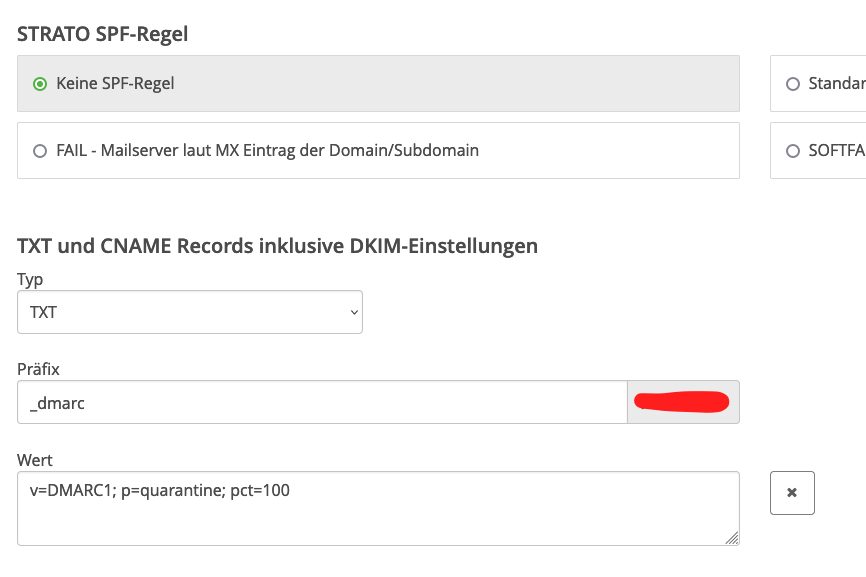The height and width of the screenshot is (577, 866).
Task: Select the SOFTFAIL radio button
Action: 793,151
